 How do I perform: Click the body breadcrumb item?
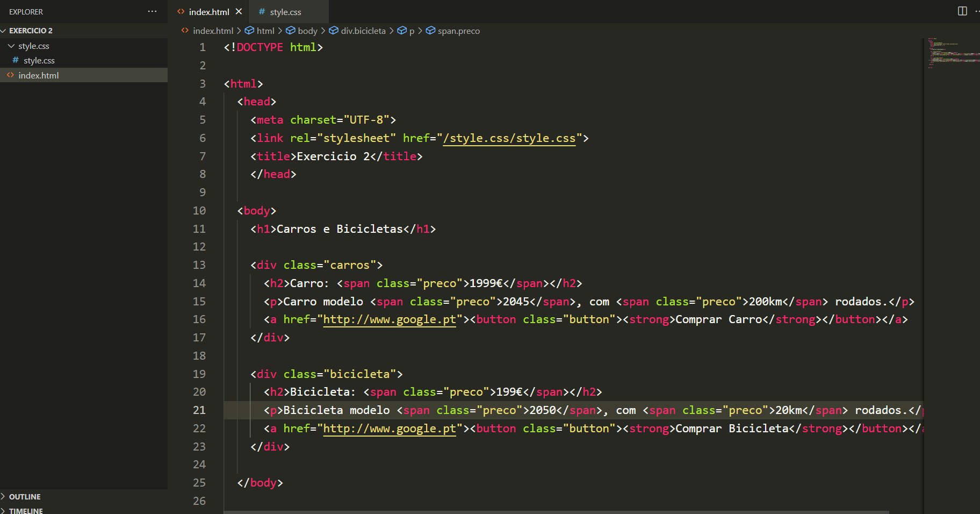[x=307, y=31]
